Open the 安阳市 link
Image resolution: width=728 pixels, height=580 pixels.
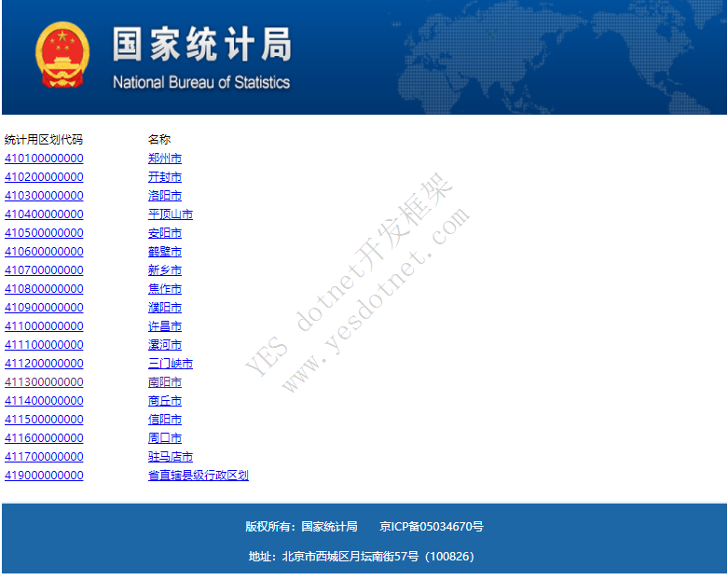point(165,232)
